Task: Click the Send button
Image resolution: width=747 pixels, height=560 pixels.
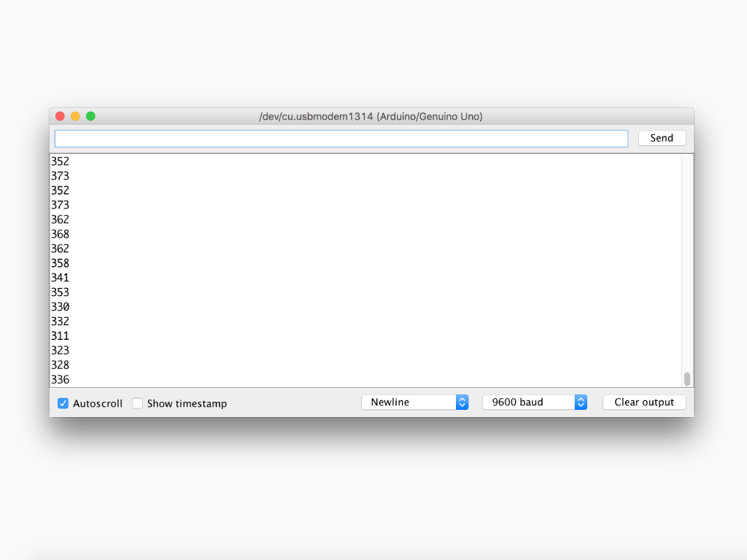Action: [x=662, y=138]
